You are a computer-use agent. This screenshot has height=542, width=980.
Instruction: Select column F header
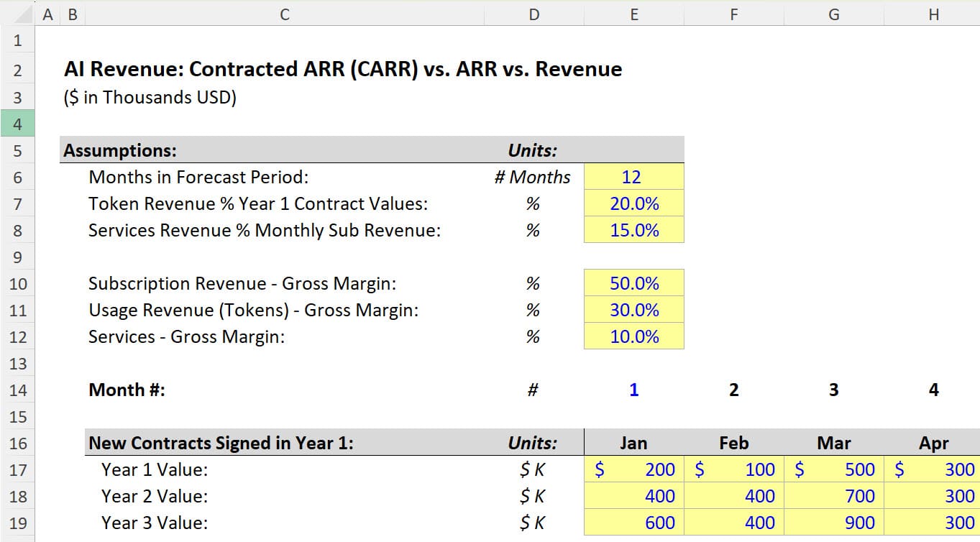(733, 14)
